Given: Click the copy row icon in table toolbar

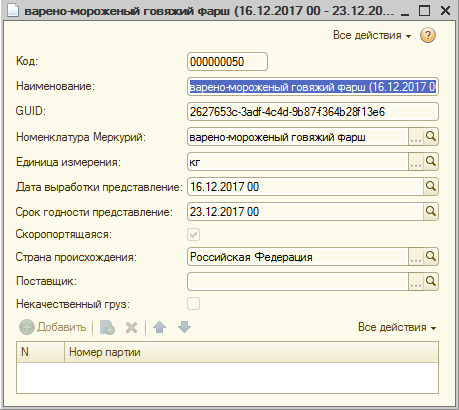Looking at the screenshot, I should click(107, 327).
